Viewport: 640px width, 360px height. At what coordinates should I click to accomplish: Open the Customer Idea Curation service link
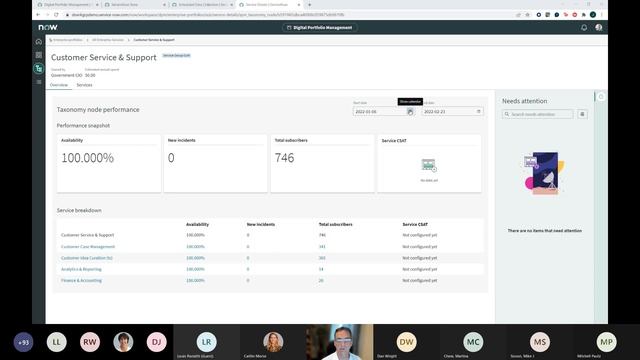coord(87,258)
